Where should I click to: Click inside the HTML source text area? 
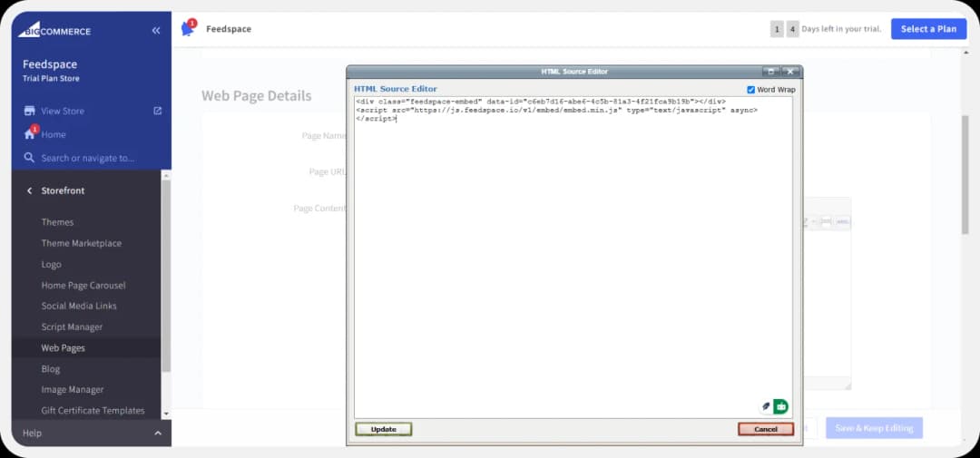pos(573,258)
